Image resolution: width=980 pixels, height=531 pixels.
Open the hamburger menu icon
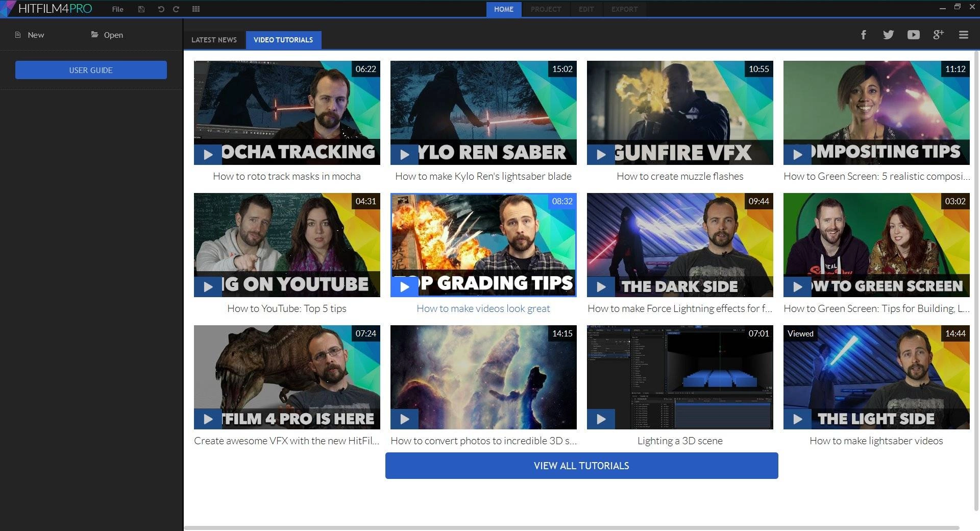(964, 35)
